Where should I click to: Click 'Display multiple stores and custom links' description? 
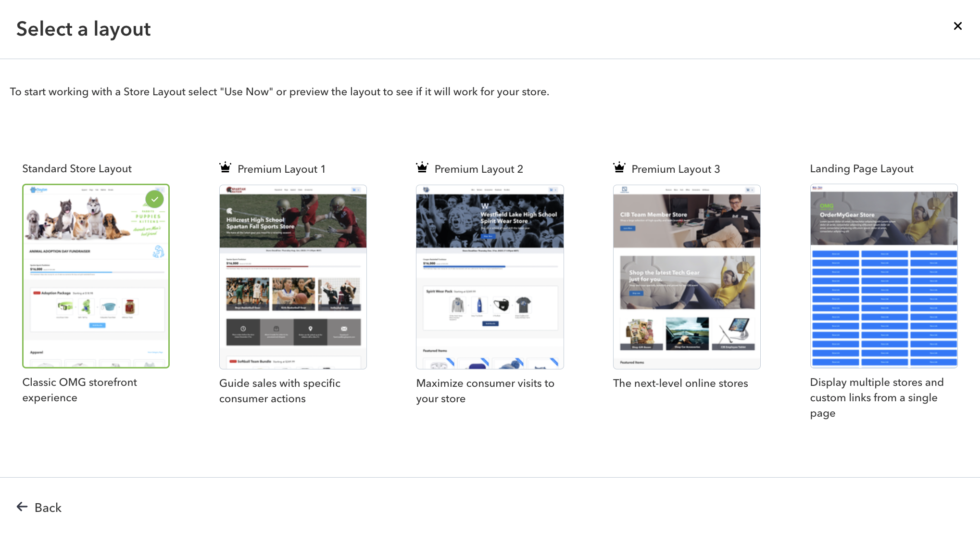[x=877, y=397]
